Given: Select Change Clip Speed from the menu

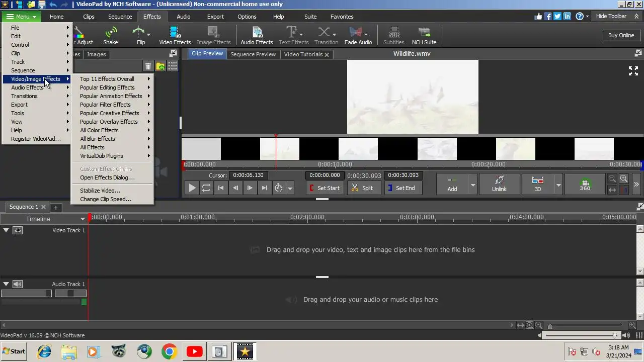Looking at the screenshot, I should [112, 199].
